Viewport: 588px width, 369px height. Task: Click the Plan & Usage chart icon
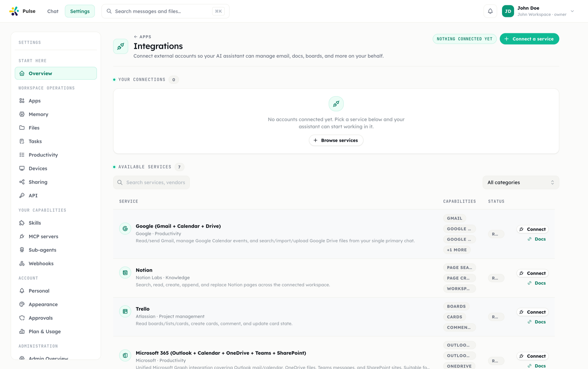pyautogui.click(x=22, y=331)
